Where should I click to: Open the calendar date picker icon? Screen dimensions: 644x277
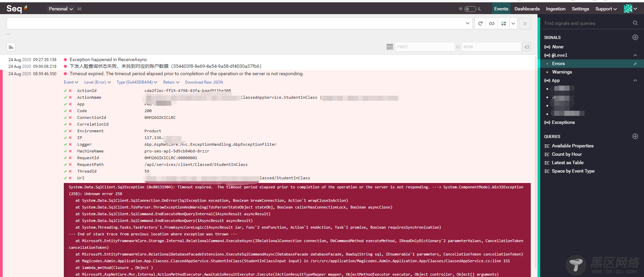pos(390,47)
